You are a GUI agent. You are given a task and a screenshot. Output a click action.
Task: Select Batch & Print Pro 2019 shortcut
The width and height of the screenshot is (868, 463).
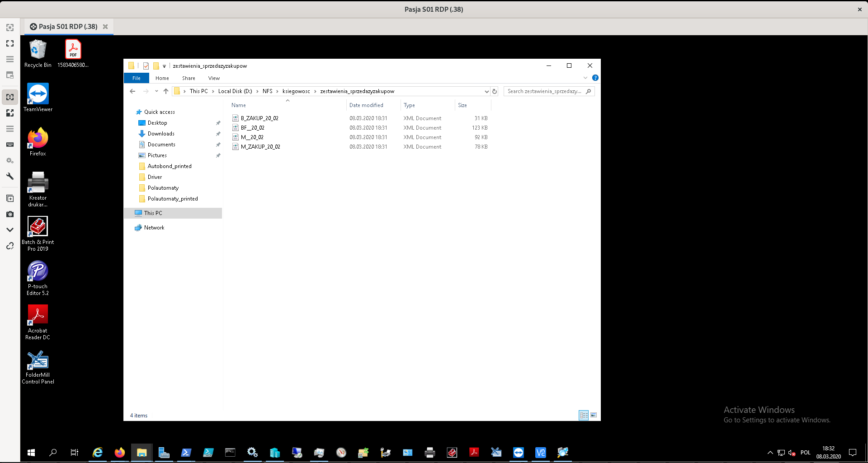coord(38,234)
